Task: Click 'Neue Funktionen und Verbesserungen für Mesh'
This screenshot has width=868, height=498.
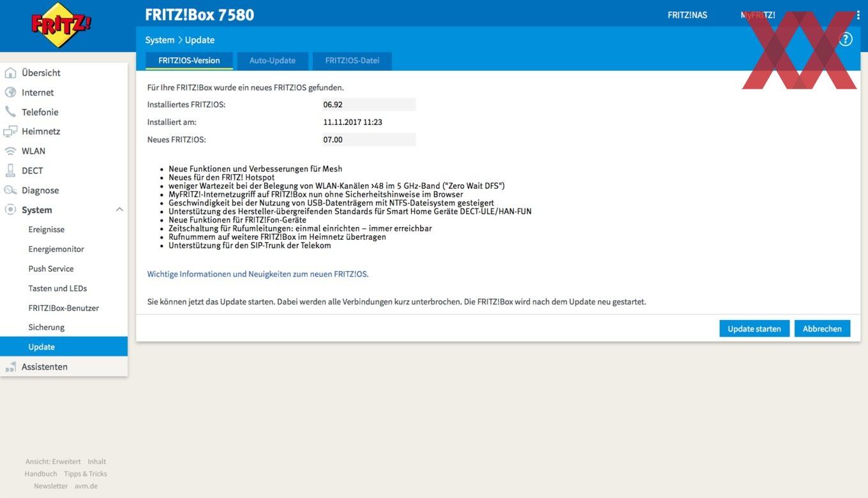Action: [x=255, y=169]
